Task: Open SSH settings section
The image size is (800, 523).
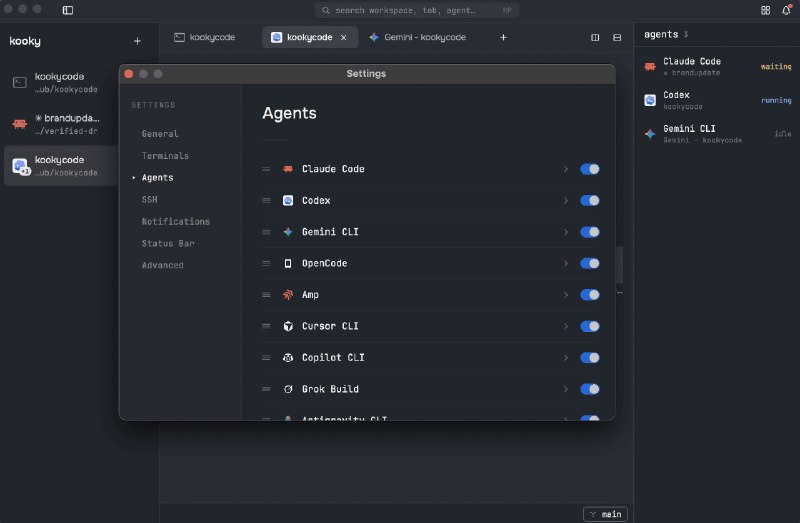Action: click(149, 200)
